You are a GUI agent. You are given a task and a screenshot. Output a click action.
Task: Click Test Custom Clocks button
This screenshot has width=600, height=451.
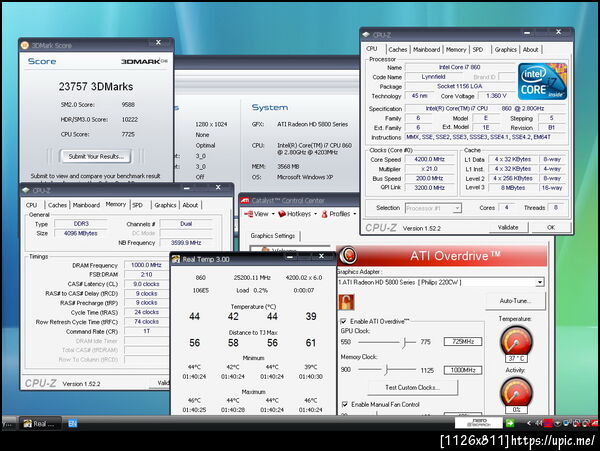[x=412, y=388]
